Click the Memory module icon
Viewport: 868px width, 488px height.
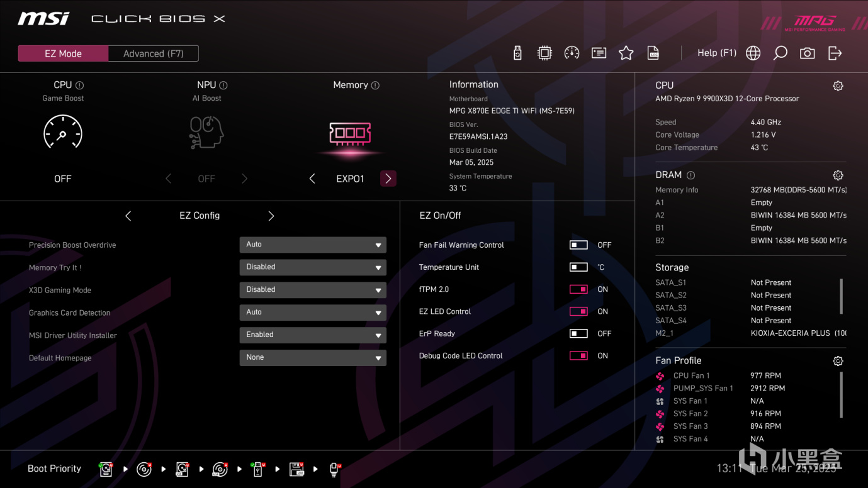pyautogui.click(x=350, y=133)
